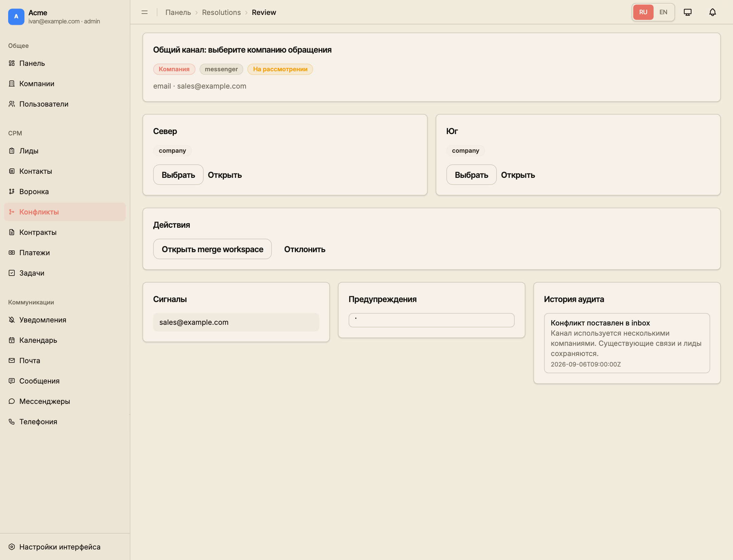The image size is (733, 560).
Task: Click the Контакты icon in sidebar
Action: tap(12, 171)
